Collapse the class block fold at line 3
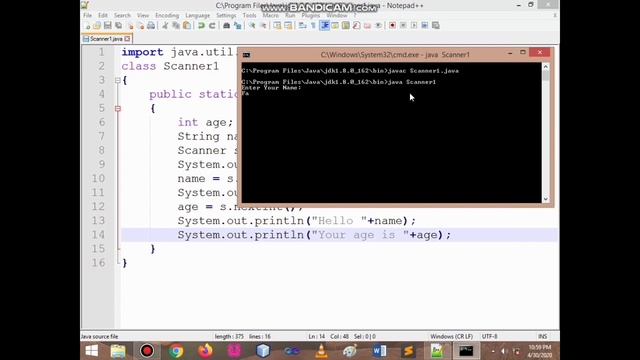The image size is (640, 360). 118,80
